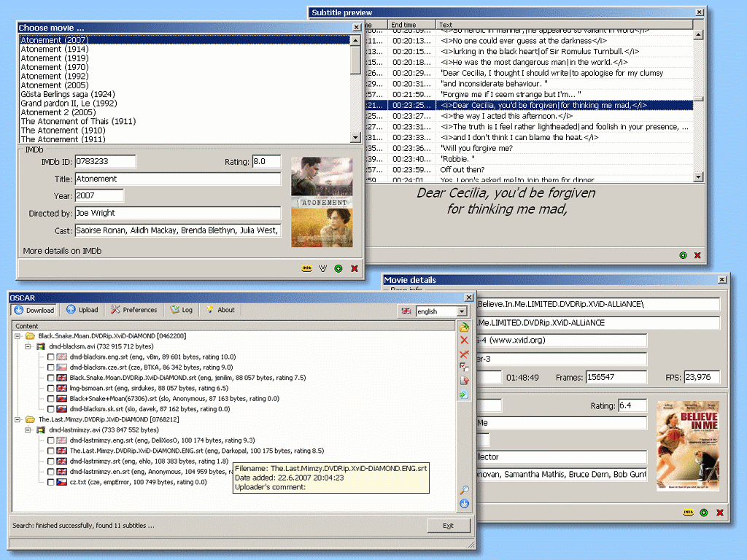
Task: Check the dmd-blacksm.eng.srt subtitle checkbox
Action: pyautogui.click(x=50, y=357)
